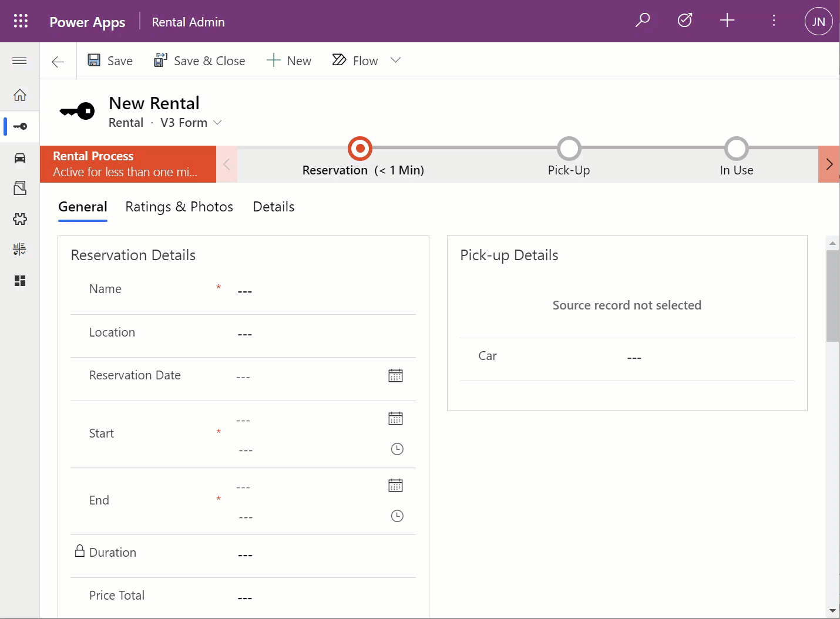
Task: Click the Home icon in sidebar
Action: pyautogui.click(x=19, y=95)
